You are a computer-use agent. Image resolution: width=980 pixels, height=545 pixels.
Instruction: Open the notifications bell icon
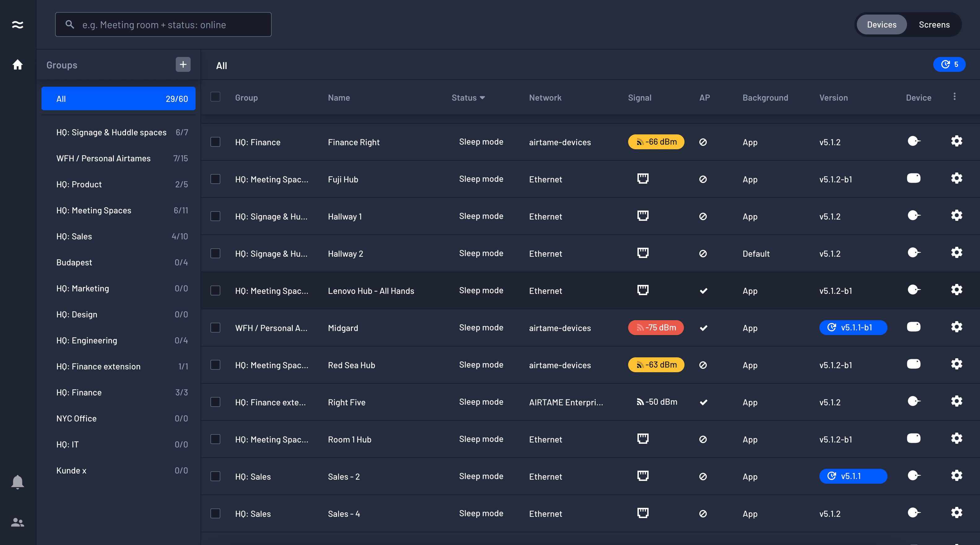click(17, 482)
